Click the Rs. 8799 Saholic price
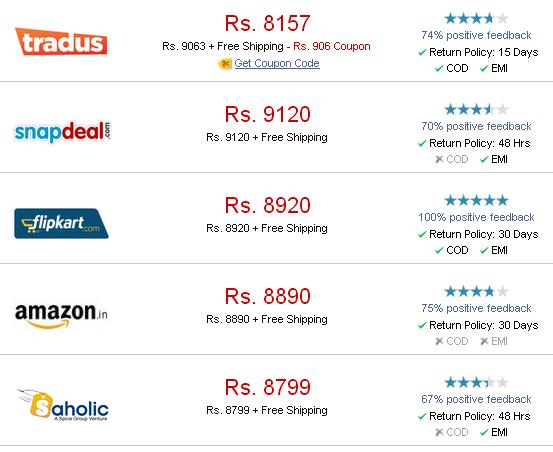The image size is (553, 452). click(x=267, y=387)
